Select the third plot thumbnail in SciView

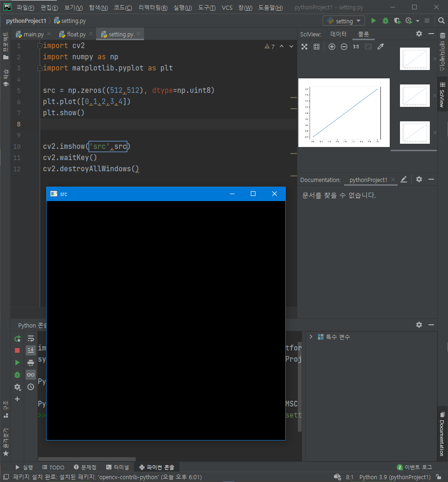pos(414,133)
